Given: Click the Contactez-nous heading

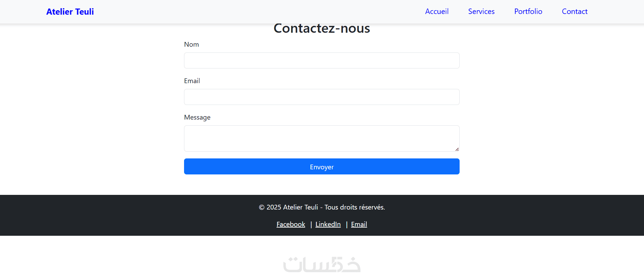Looking at the screenshot, I should coord(322,29).
